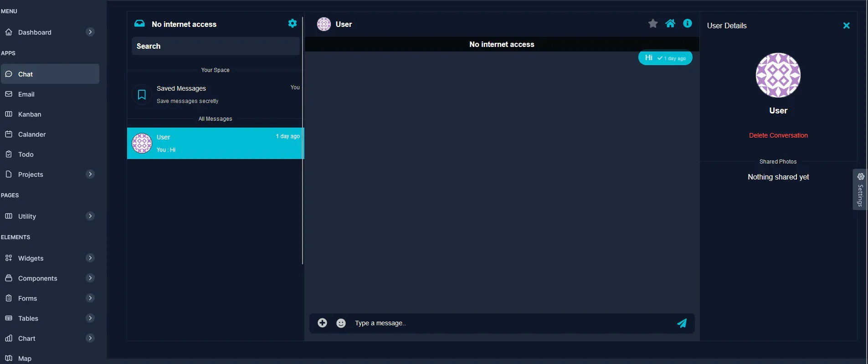Star this conversation as favorite
868x364 pixels.
click(653, 23)
